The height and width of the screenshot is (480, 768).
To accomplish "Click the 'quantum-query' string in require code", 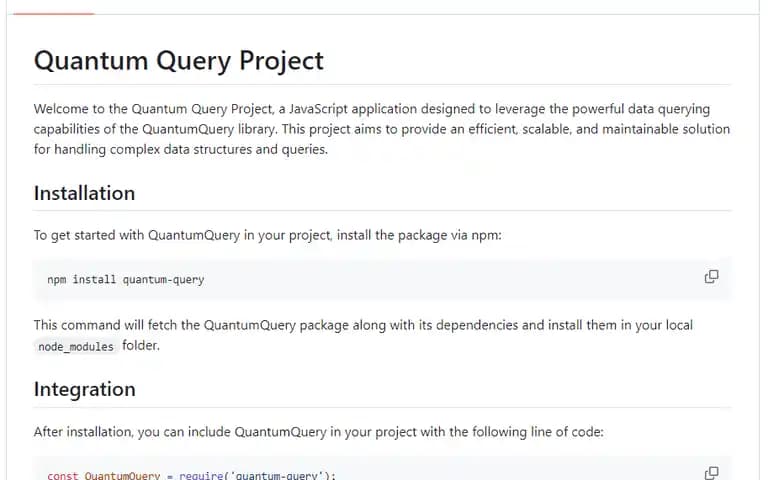I will click(x=277, y=476).
